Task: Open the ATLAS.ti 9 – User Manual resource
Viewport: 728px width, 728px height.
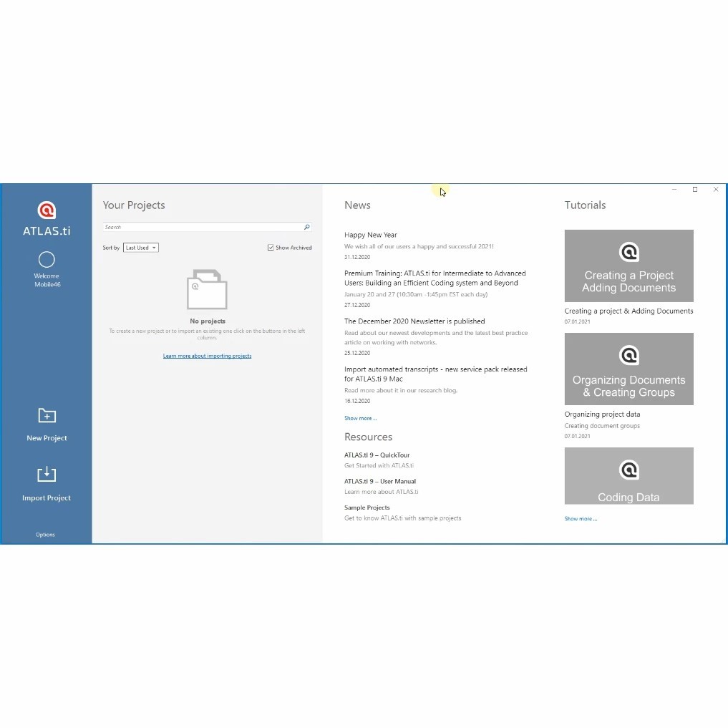Action: coord(380,481)
